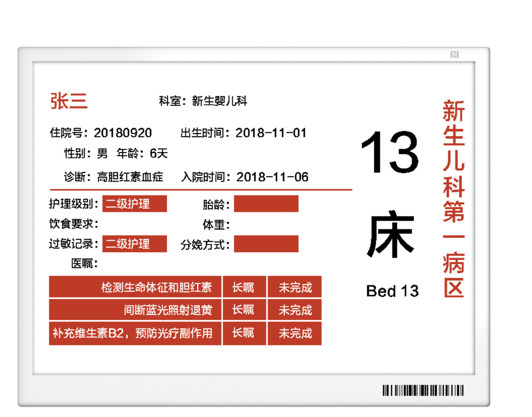
Task: Click the NFC icon on the device bezel
Action: point(454,55)
